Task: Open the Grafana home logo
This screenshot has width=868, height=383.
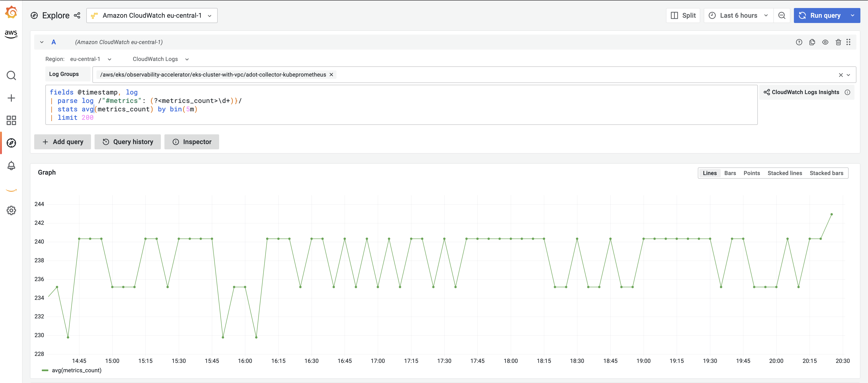Action: pyautogui.click(x=11, y=12)
